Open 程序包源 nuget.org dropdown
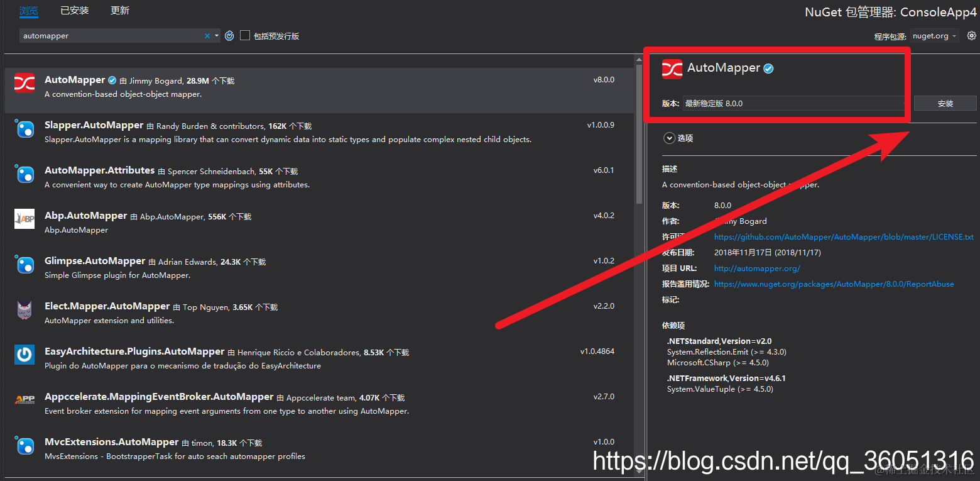 click(934, 36)
